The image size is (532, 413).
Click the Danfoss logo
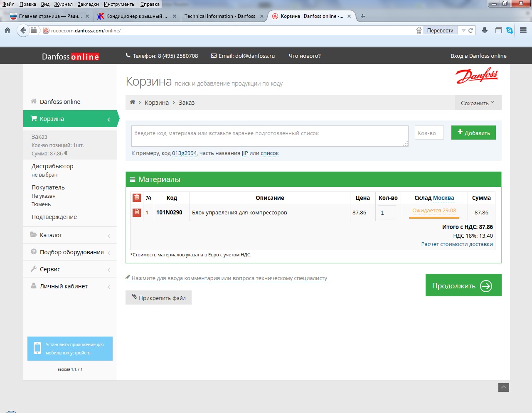[477, 76]
